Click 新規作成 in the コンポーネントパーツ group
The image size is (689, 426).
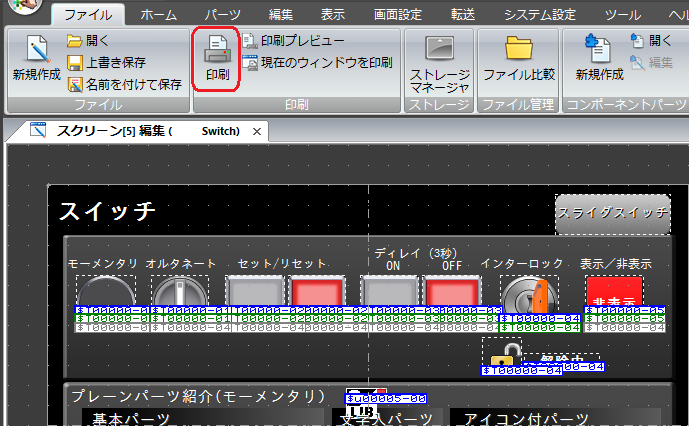click(599, 60)
